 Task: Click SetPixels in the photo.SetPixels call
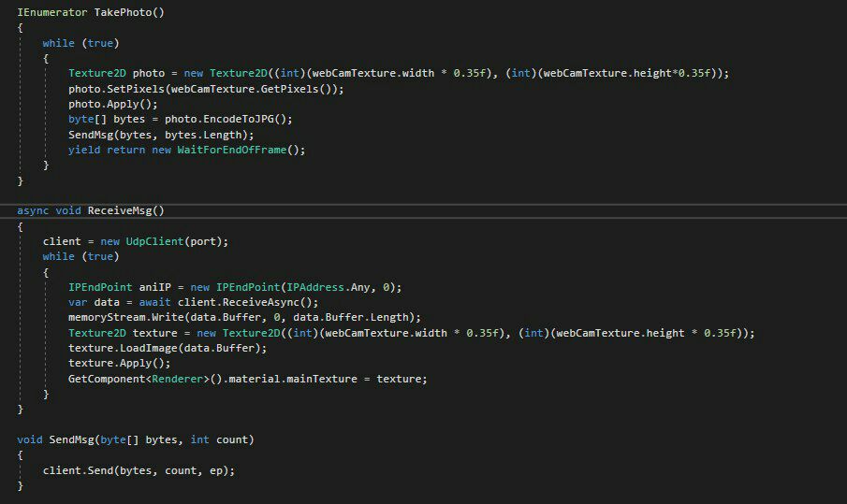pyautogui.click(x=136, y=89)
